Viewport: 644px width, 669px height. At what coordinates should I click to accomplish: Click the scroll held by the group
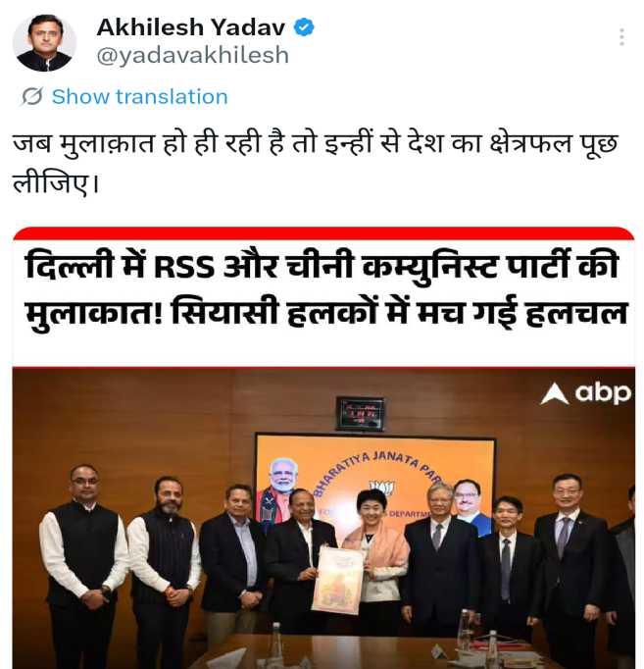point(337,579)
